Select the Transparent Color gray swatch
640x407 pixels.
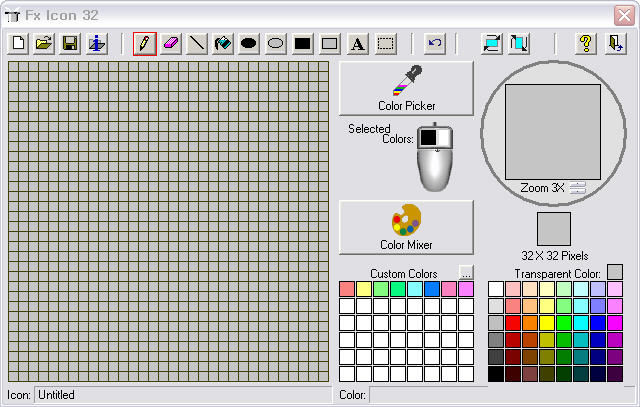(x=615, y=272)
